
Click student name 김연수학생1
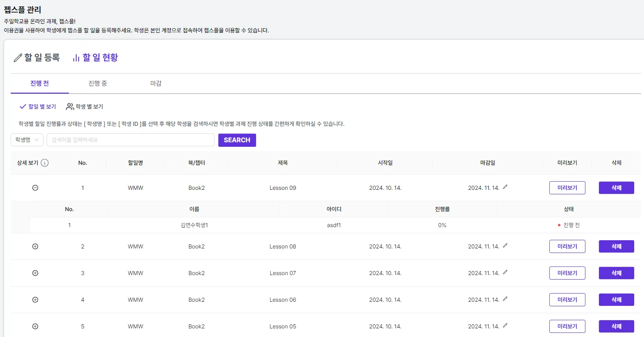coord(194,225)
